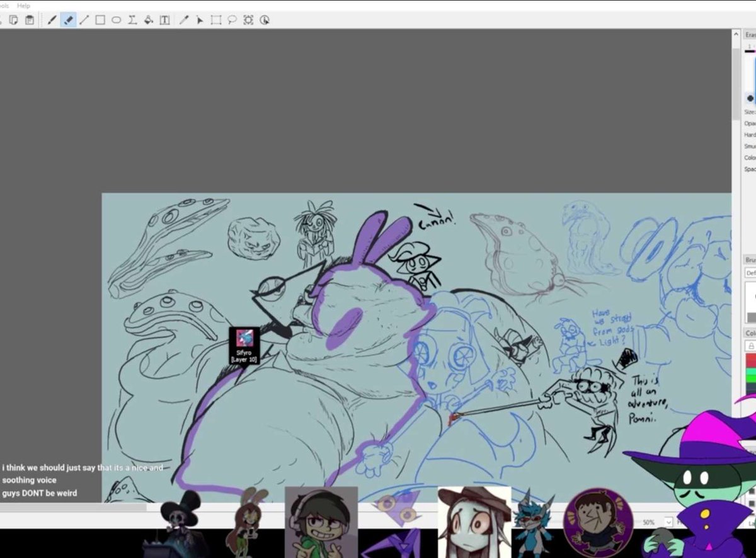Select the Rectangular Selection tool
Image resolution: width=756 pixels, height=558 pixels.
(216, 20)
